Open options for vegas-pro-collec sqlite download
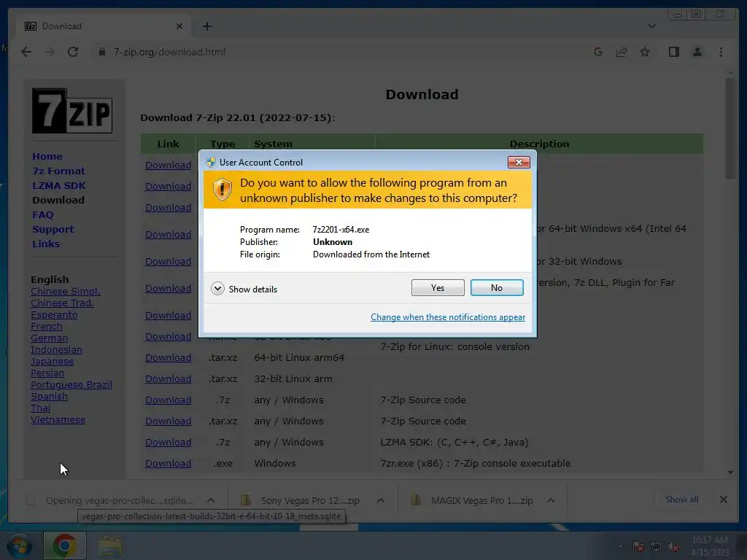Screen dimensions: 747x560 pyautogui.click(x=211, y=500)
